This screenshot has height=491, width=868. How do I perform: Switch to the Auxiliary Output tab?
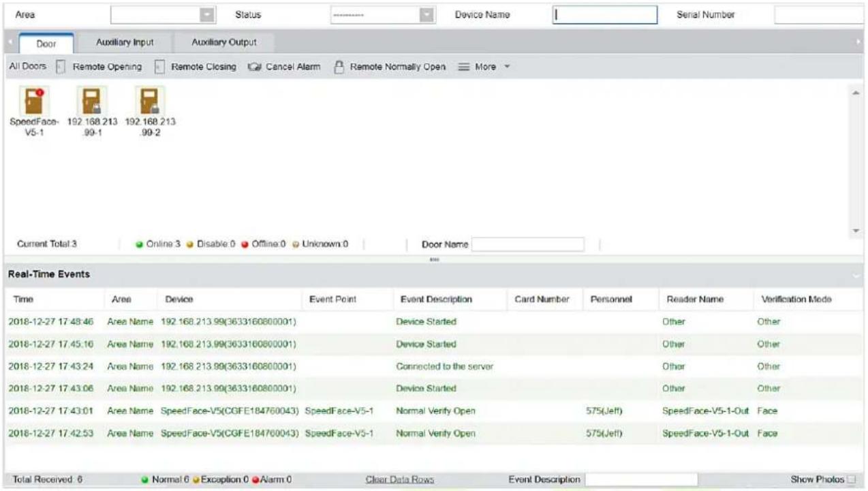[x=224, y=42]
